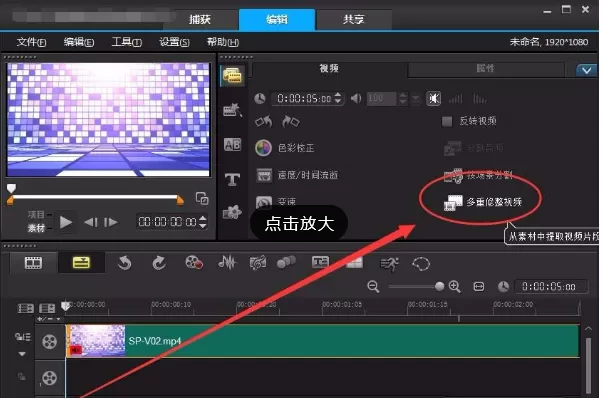Open the 设置 menu

[174, 42]
